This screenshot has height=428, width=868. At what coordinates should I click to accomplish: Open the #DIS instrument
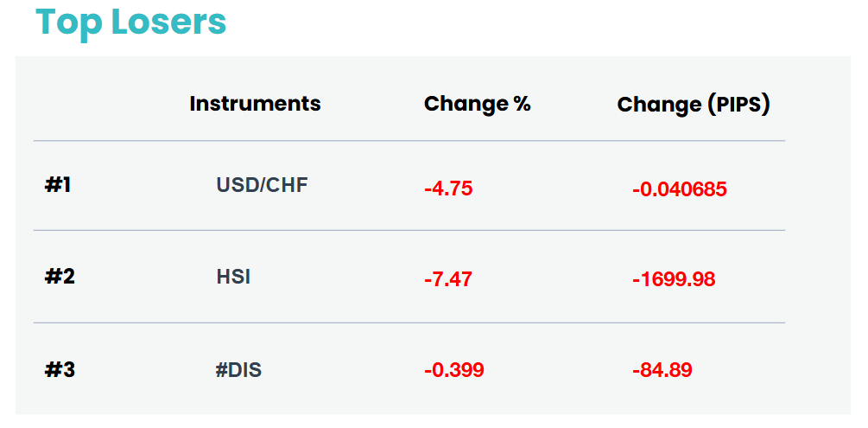coord(238,370)
